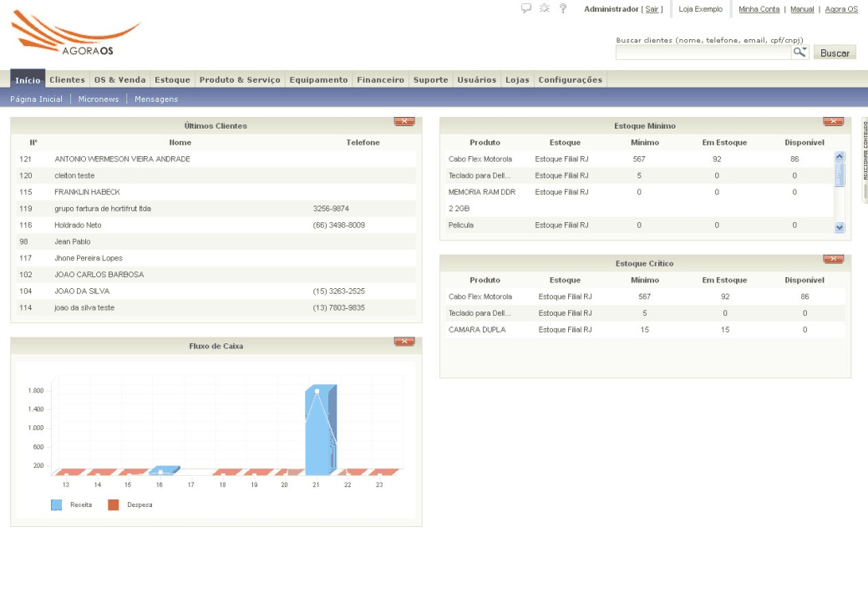
Task: Close the Estoque Crítico panel
Action: pos(833,259)
